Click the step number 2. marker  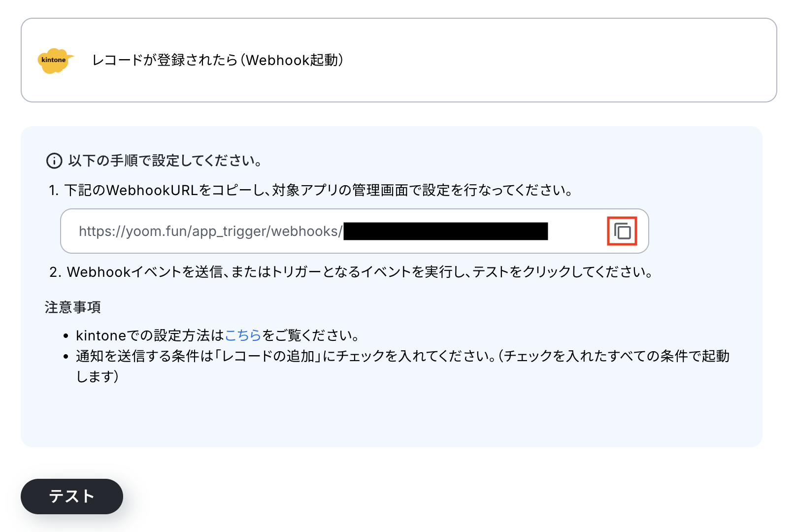click(55, 272)
